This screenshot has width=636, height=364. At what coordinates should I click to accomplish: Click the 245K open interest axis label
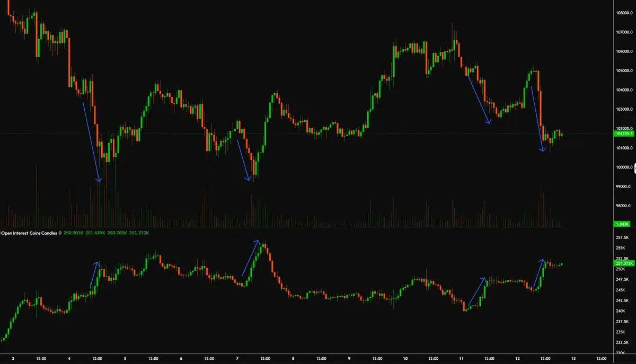621,290
